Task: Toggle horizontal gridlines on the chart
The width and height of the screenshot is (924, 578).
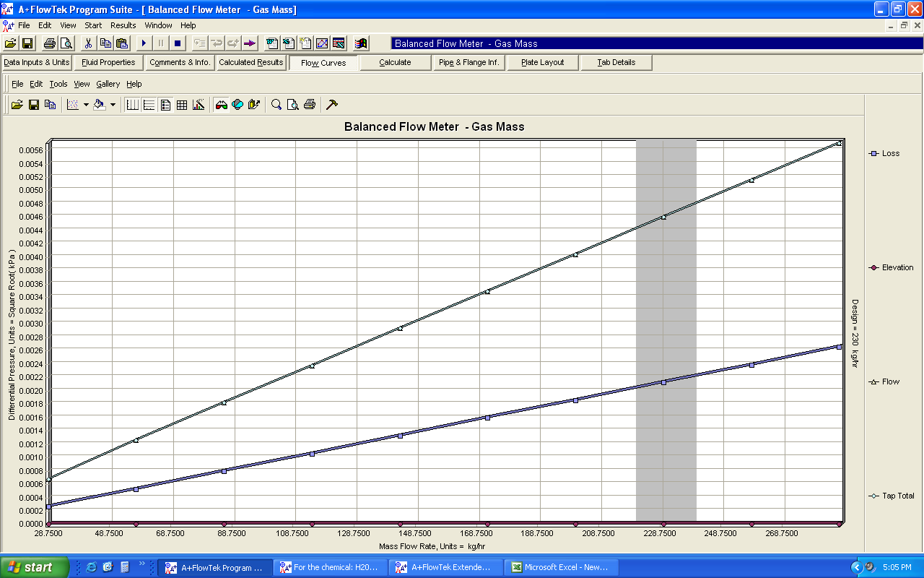Action: [149, 105]
